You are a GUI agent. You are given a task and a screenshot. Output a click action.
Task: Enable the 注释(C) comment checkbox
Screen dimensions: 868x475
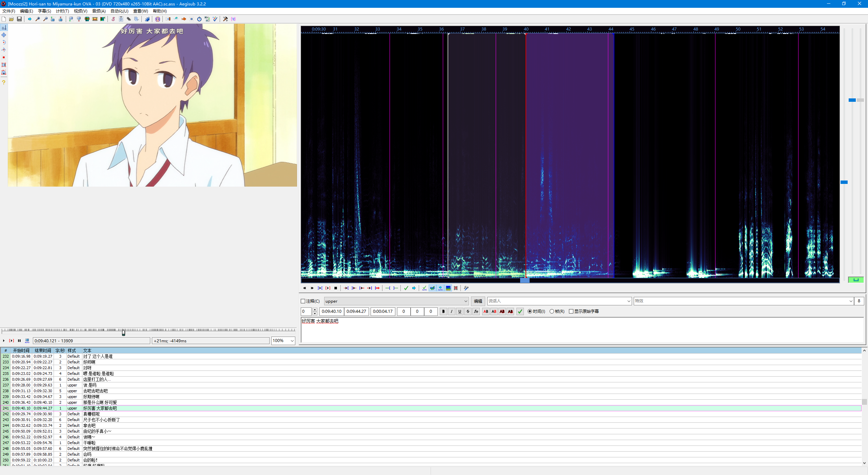pyautogui.click(x=303, y=301)
